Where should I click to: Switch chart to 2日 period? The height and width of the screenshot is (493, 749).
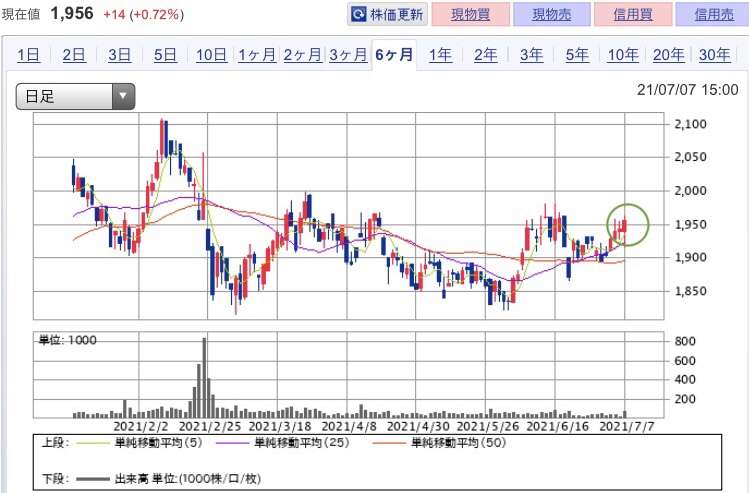point(74,55)
